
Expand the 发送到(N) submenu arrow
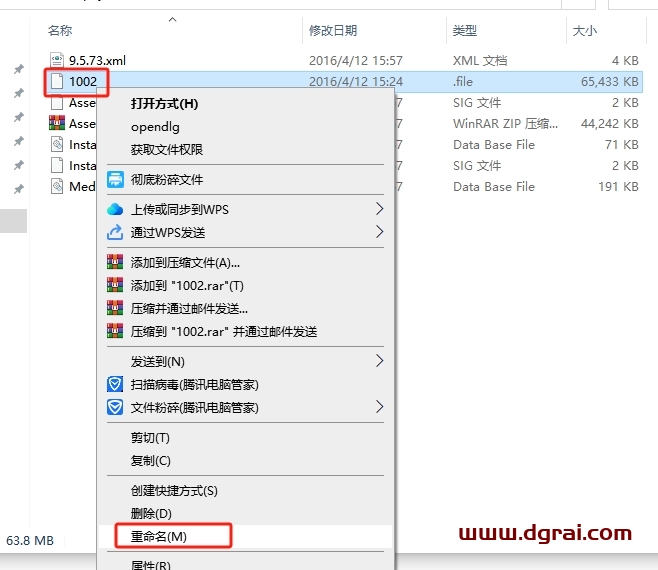pyautogui.click(x=379, y=361)
